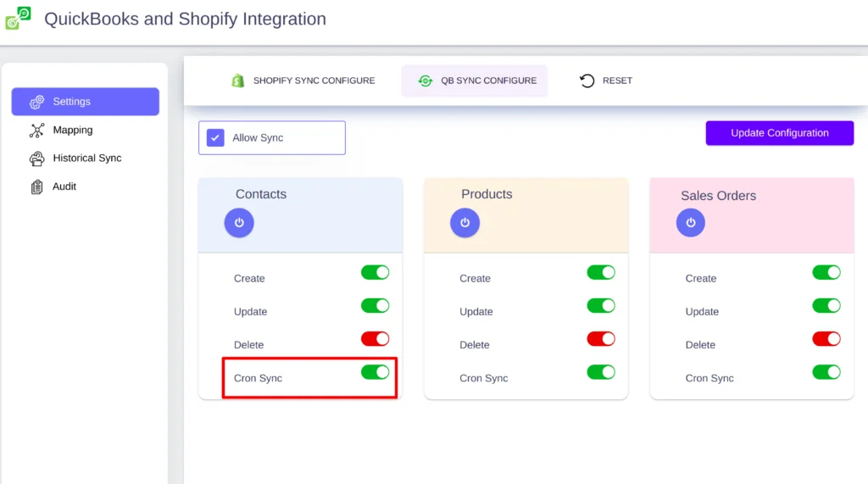Image resolution: width=868 pixels, height=484 pixels.
Task: Enable Contacts Delete switch
Action: coord(376,339)
